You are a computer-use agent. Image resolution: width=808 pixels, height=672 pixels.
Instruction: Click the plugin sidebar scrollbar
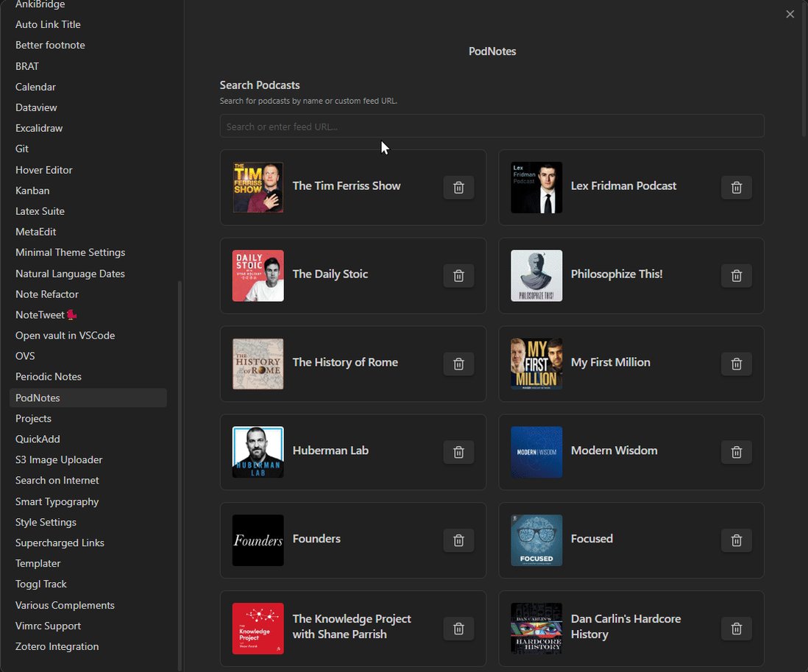[180, 475]
